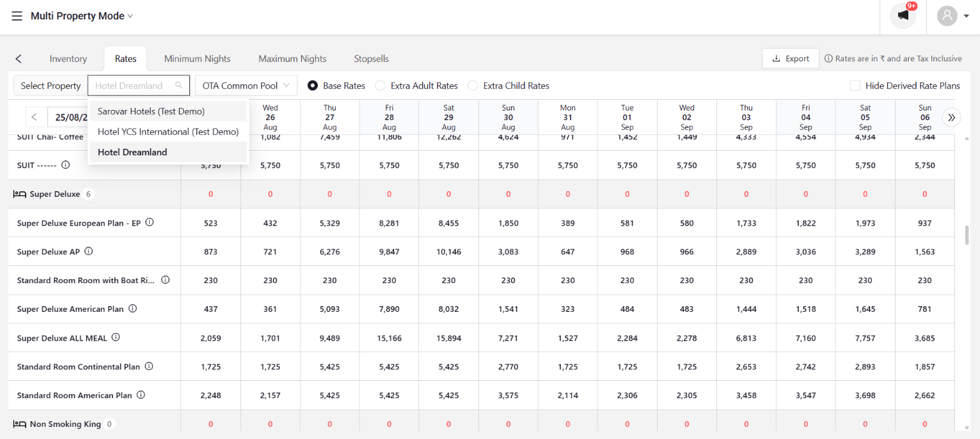The height and width of the screenshot is (439, 980).
Task: Click Standard Room Continental Plan rate 2,770
Action: coord(508,367)
